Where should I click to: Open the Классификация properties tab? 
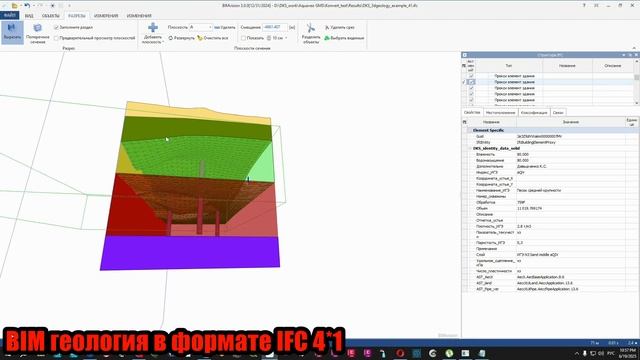click(534, 113)
